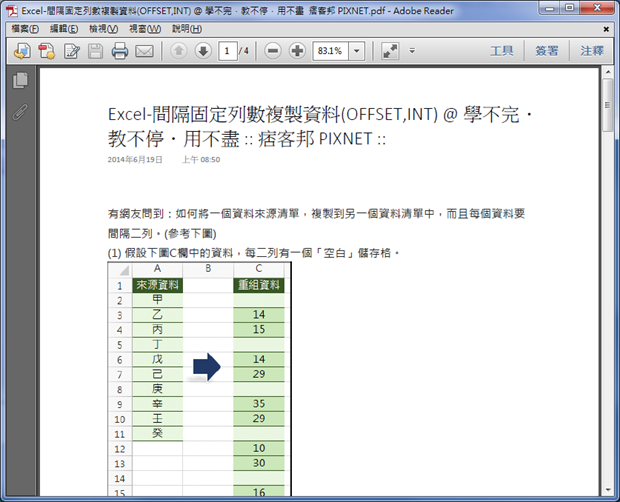Print the document using the printer icon
Screen dimensions: 620x502
tap(120, 51)
